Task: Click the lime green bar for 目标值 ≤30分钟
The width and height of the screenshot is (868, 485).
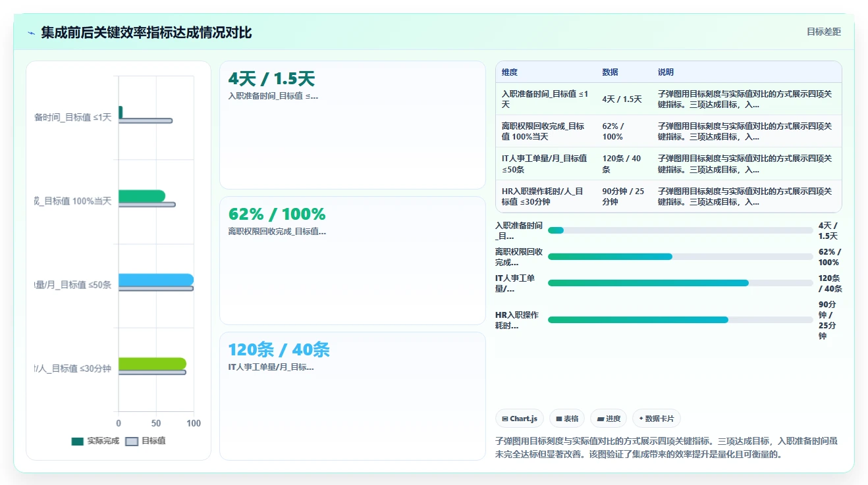Action: 152,364
